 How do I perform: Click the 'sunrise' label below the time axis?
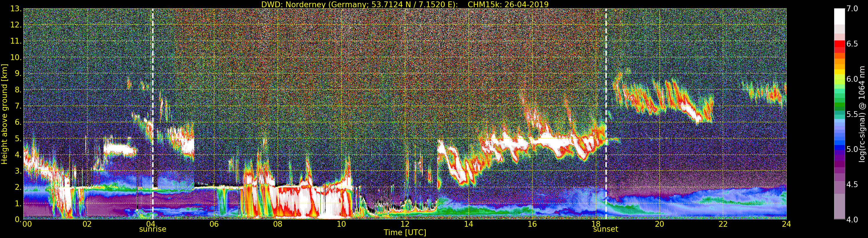pyautogui.click(x=153, y=229)
